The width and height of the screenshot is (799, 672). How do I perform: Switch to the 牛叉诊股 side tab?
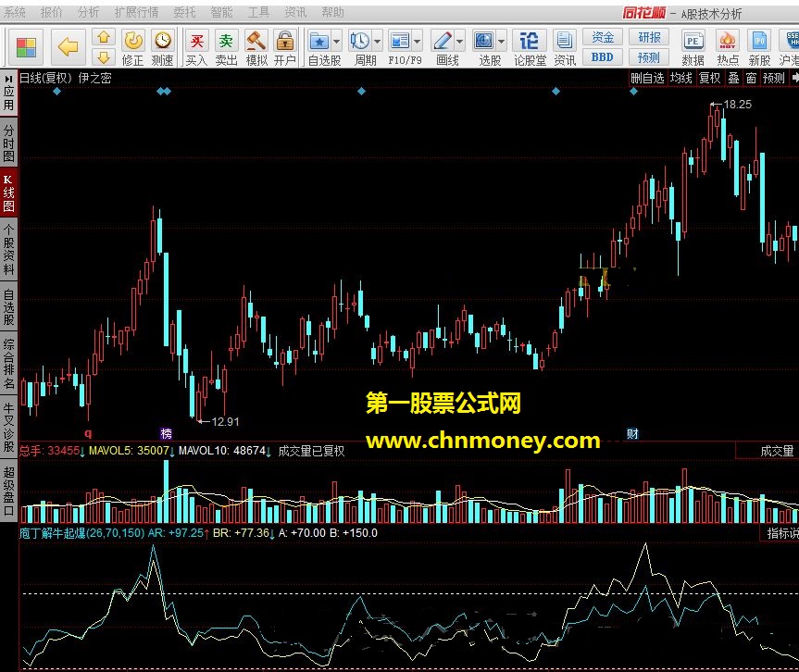click(x=8, y=428)
